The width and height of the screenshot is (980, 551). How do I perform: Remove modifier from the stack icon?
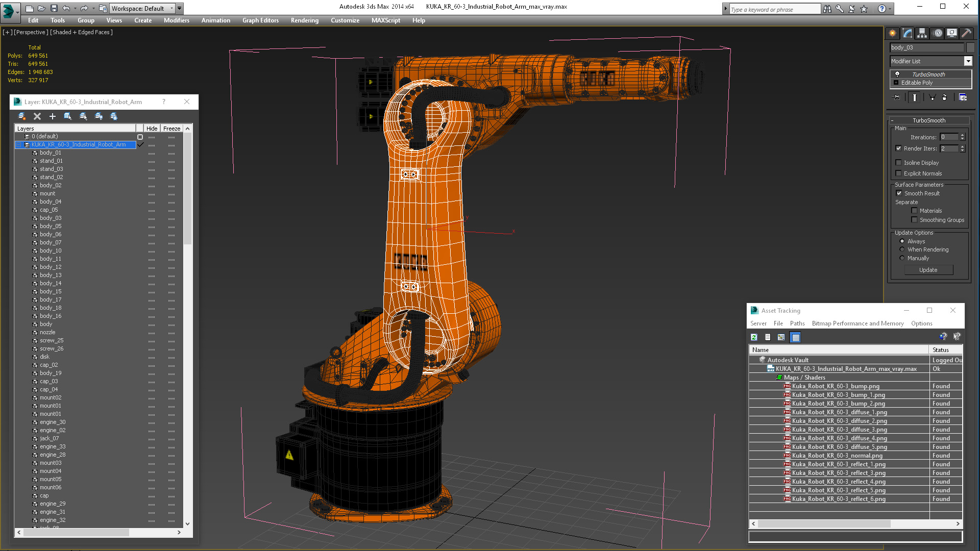945,97
